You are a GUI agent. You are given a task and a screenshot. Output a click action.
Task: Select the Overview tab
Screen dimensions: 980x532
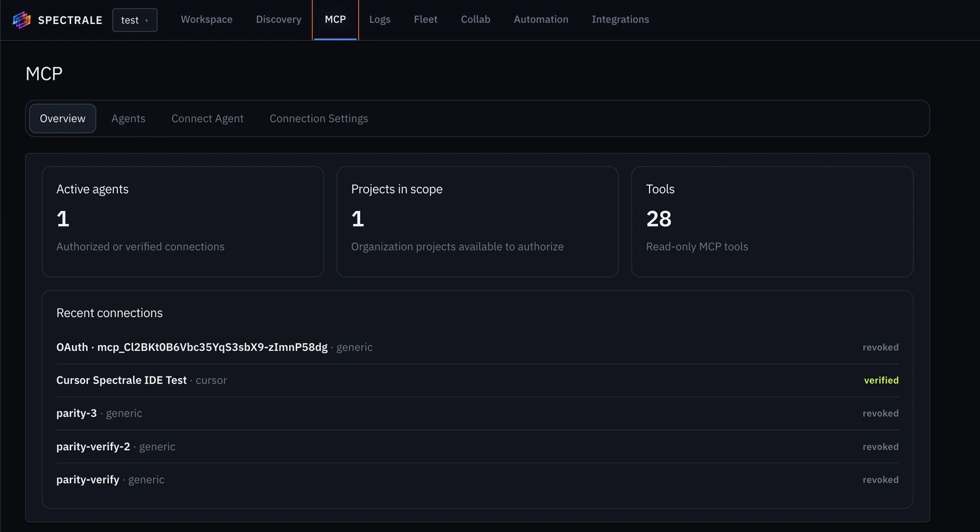62,118
